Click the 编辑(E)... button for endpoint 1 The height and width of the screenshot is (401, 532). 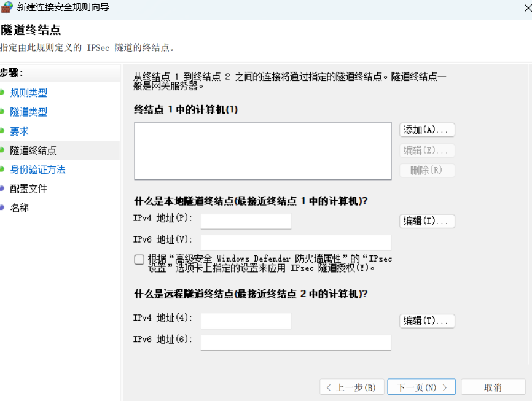(427, 150)
